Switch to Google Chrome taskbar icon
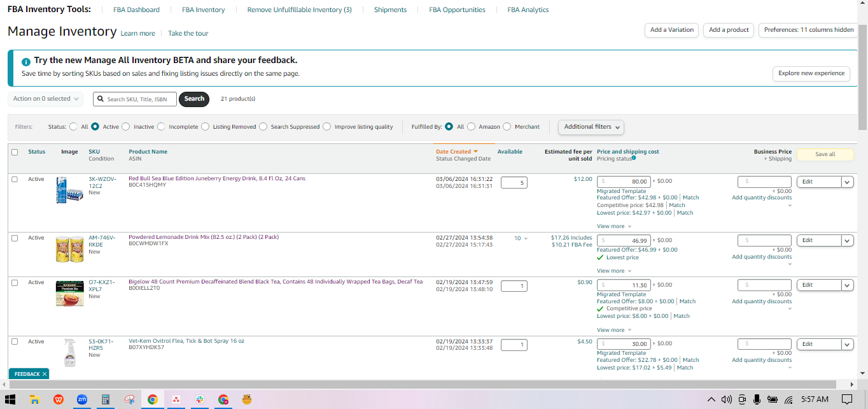Image resolution: width=868 pixels, height=409 pixels. click(153, 399)
